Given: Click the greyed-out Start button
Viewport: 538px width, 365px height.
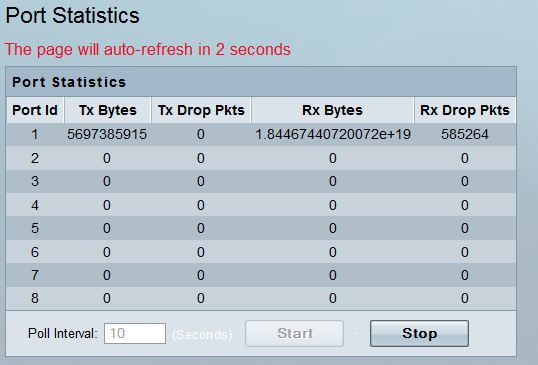Looking at the screenshot, I should tap(294, 333).
